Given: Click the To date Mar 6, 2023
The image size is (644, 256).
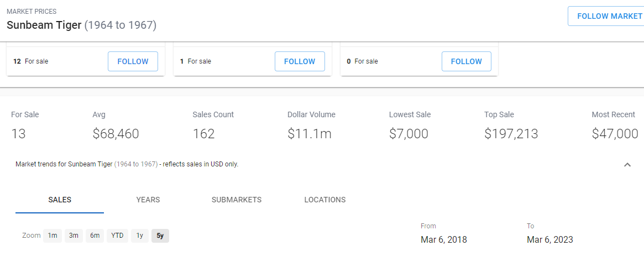Looking at the screenshot, I should coord(550,239).
